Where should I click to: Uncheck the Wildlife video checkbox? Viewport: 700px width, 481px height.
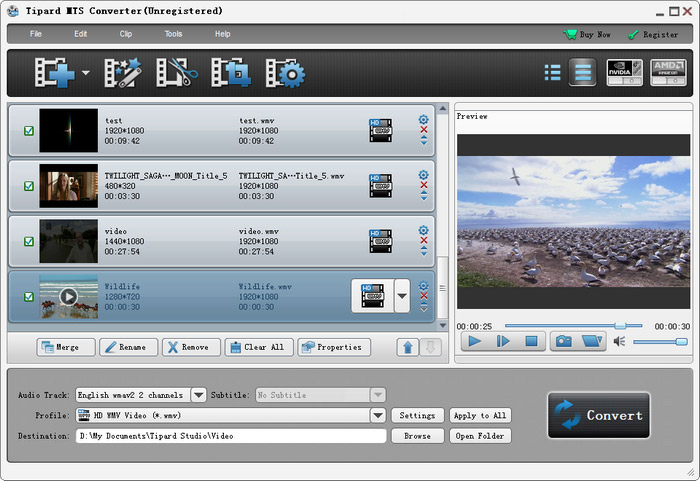pos(29,297)
